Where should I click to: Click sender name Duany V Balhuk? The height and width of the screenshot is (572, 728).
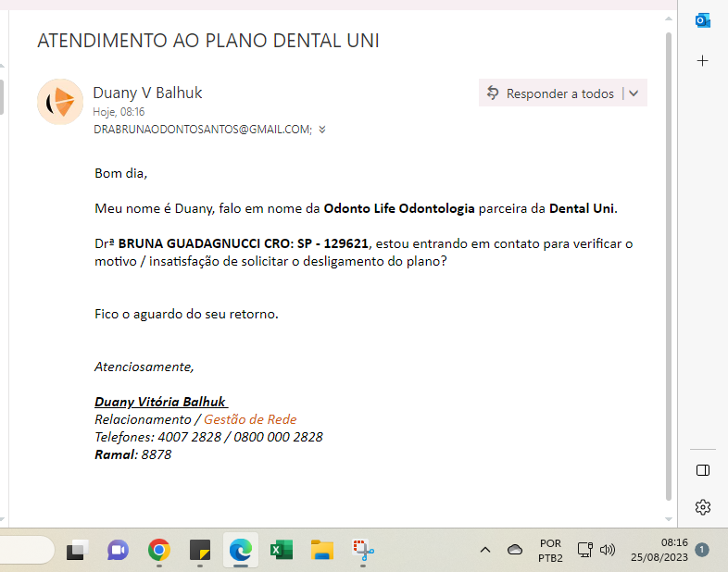point(147,93)
